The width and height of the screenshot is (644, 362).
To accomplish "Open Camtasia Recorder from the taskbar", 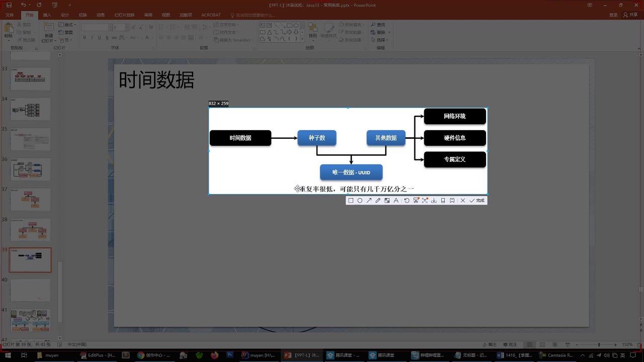I will (x=556, y=355).
